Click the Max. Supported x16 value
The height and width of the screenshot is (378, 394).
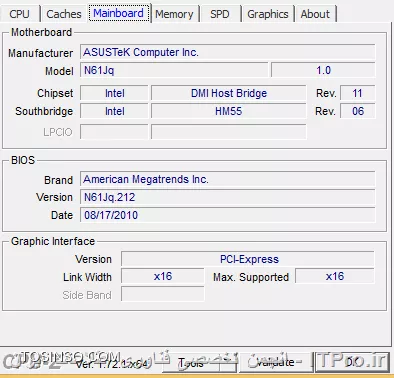click(x=335, y=276)
